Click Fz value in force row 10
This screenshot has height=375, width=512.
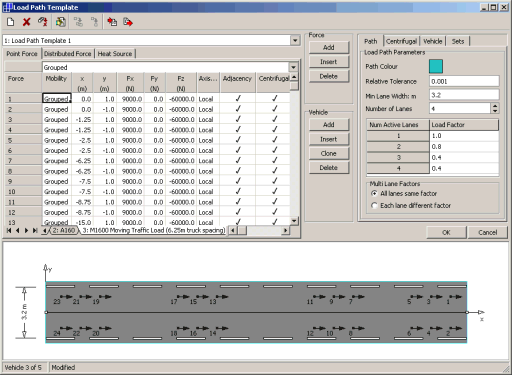181,192
